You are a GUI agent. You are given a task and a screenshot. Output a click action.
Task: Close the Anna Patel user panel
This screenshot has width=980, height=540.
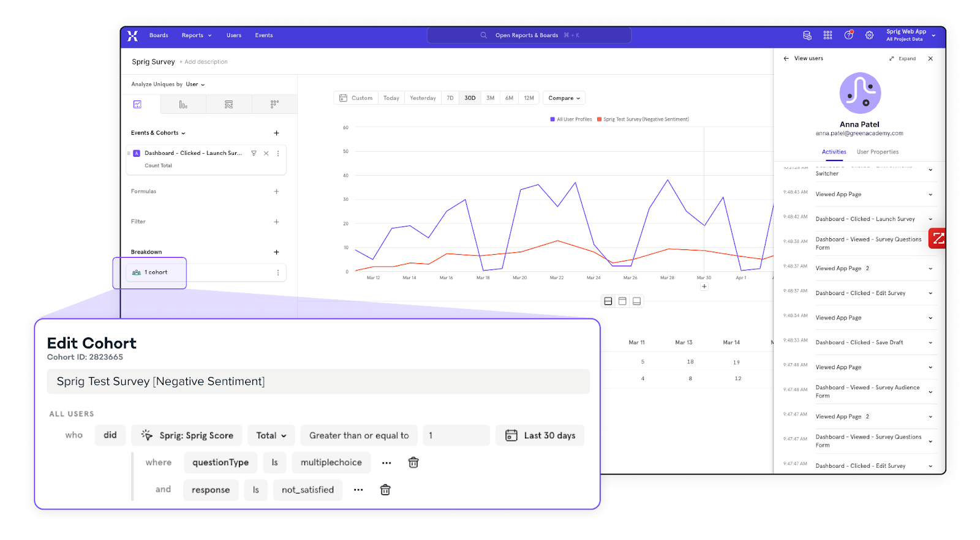[x=930, y=59]
